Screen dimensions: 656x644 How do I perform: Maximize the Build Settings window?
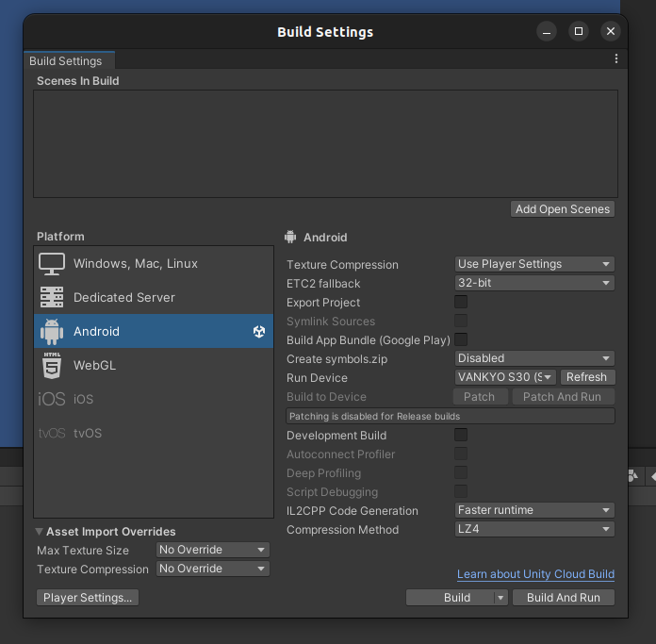(579, 31)
